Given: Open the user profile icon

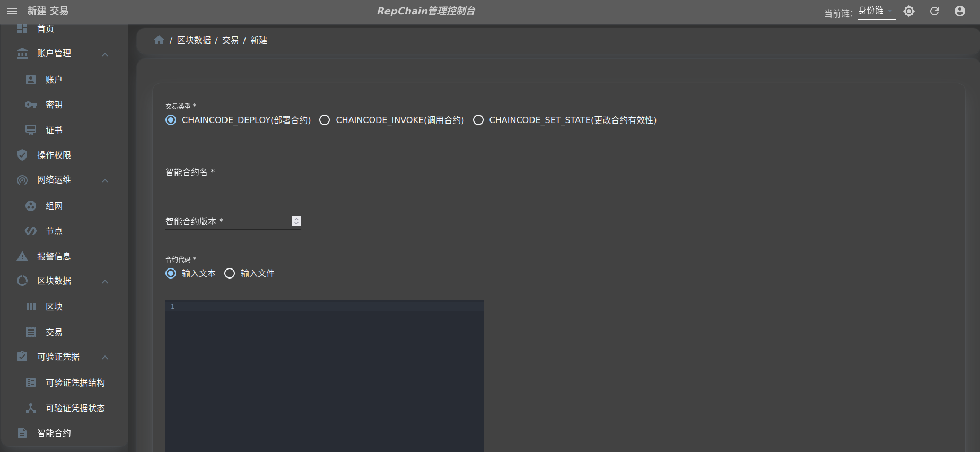Looking at the screenshot, I should 960,11.
